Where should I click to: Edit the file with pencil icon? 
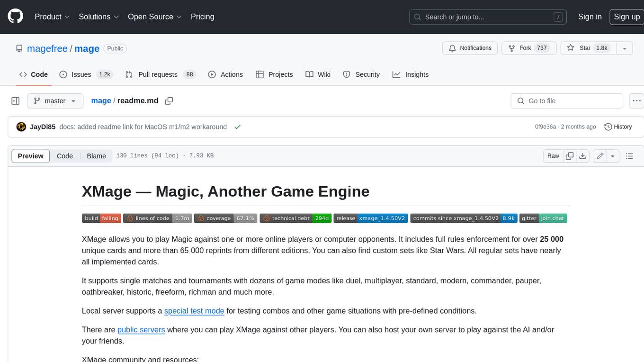599,156
